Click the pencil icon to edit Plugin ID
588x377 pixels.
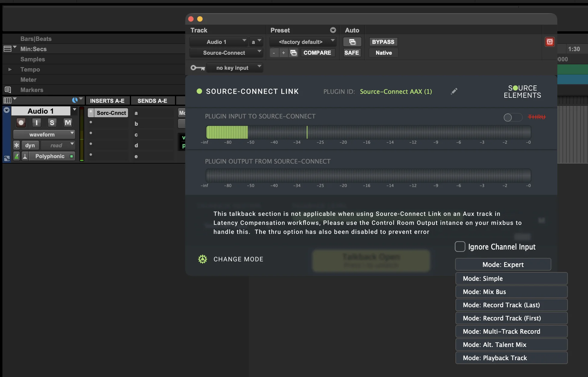click(x=454, y=91)
